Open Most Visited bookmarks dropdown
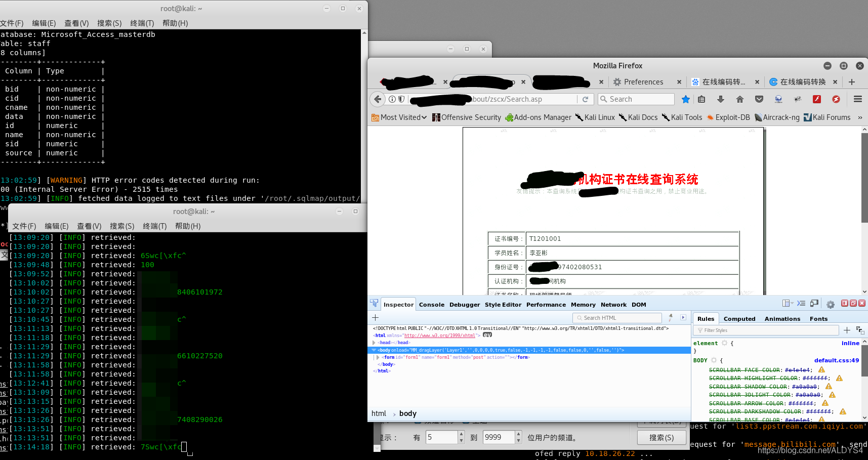This screenshot has width=868, height=460. [399, 117]
